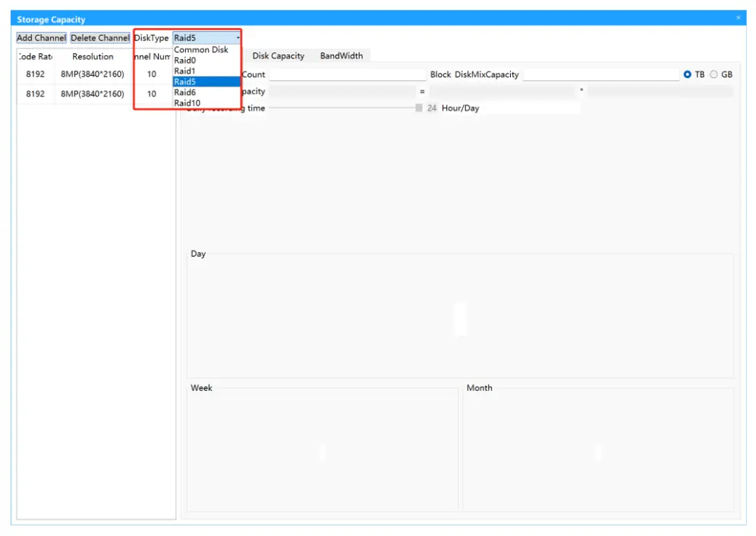Image resolution: width=756 pixels, height=536 pixels.
Task: Choose Raid6 in the DiskType list
Action: click(x=206, y=92)
